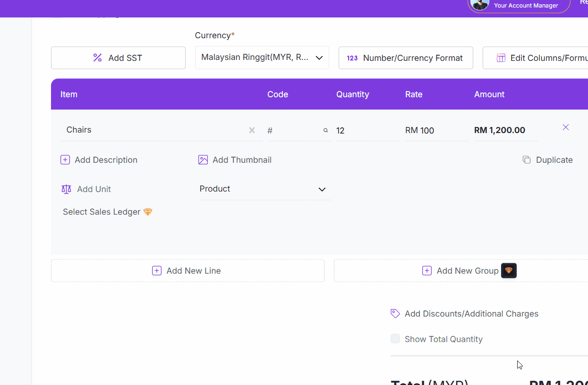Image resolution: width=588 pixels, height=385 pixels.
Task: Click the percent icon on Add SST
Action: coord(97,58)
